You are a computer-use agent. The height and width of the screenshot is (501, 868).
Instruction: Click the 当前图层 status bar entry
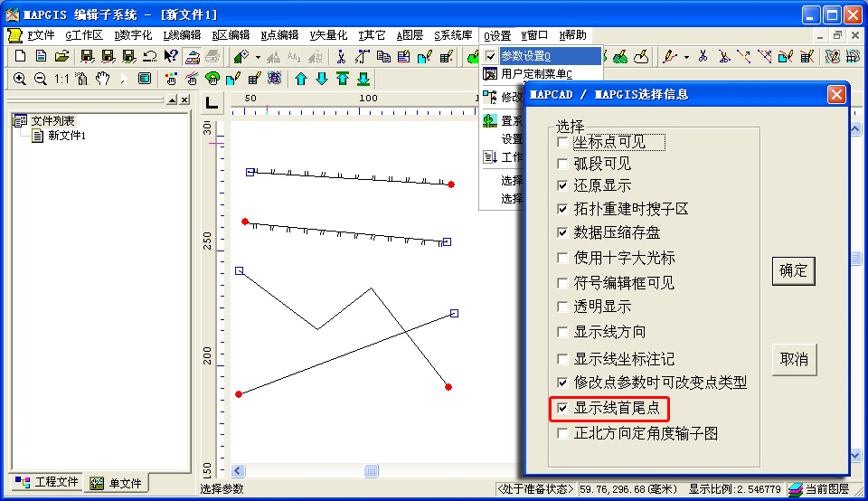click(x=820, y=489)
